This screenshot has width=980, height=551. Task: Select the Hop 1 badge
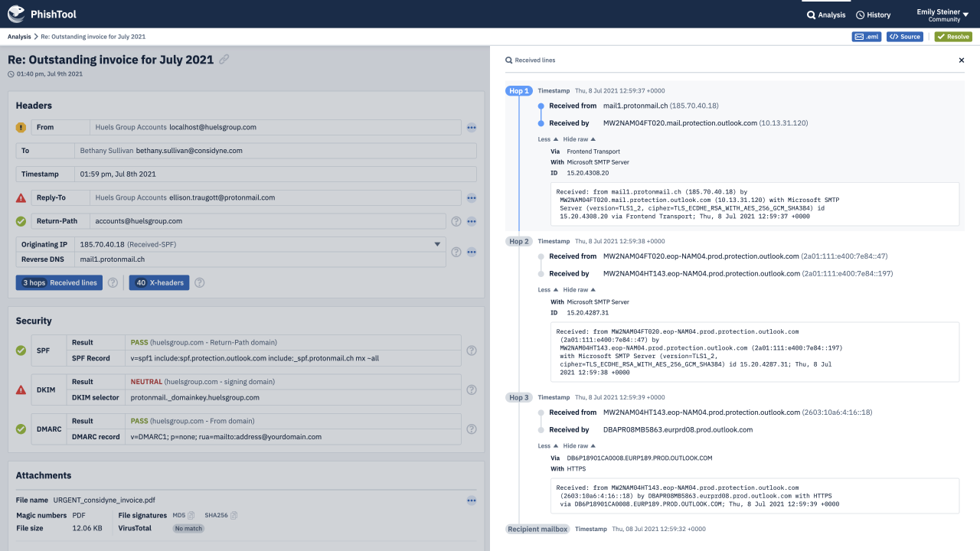(x=519, y=91)
